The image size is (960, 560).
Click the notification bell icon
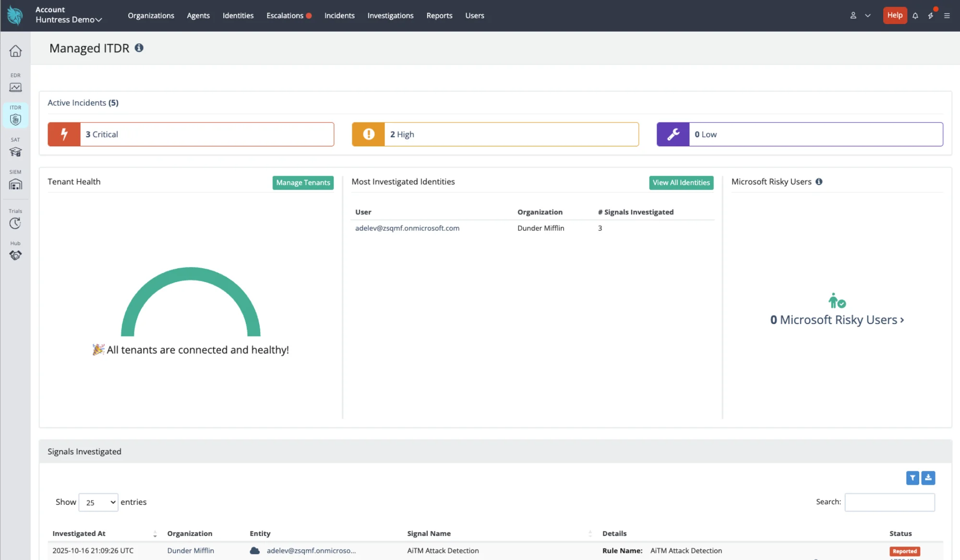[915, 16]
